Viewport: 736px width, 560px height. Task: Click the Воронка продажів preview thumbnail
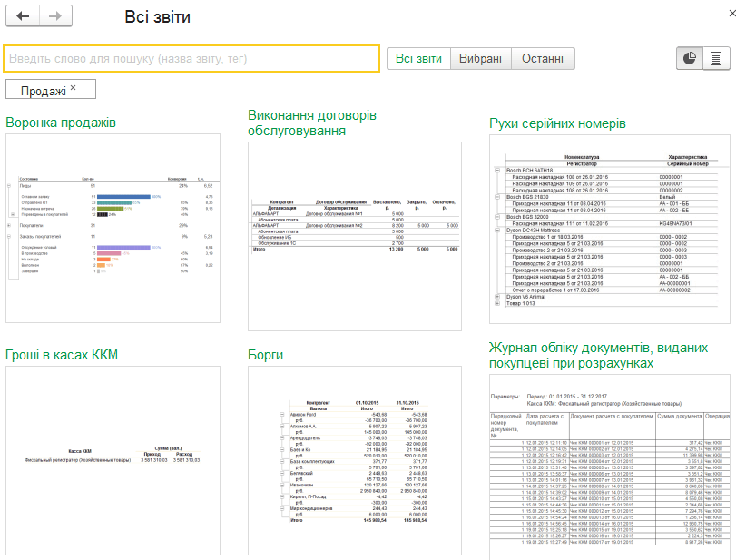click(113, 228)
